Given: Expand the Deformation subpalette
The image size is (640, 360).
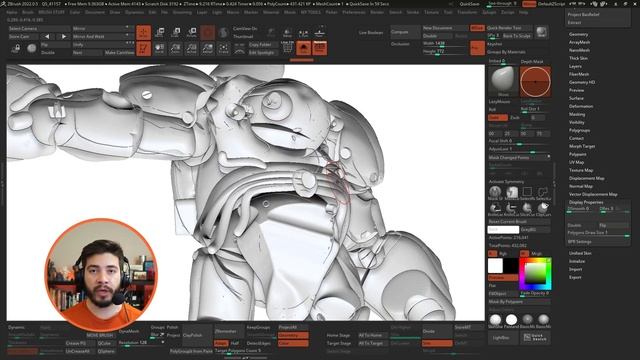Looking at the screenshot, I should [x=581, y=106].
